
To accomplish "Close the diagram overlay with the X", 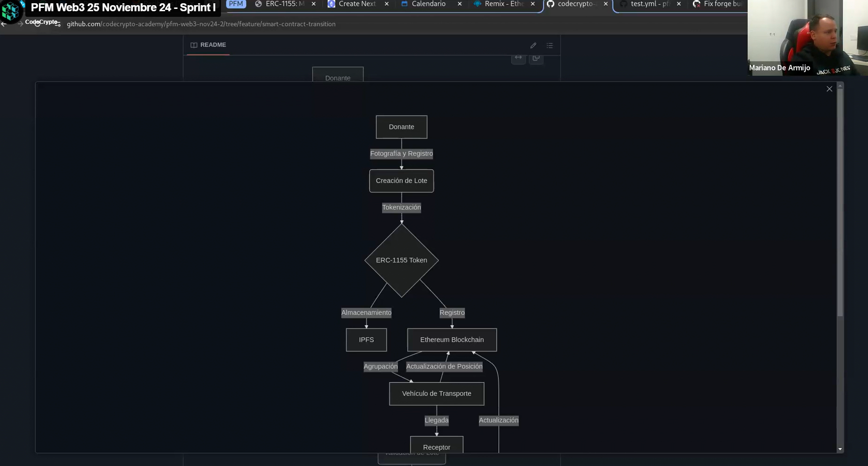I will coord(829,89).
